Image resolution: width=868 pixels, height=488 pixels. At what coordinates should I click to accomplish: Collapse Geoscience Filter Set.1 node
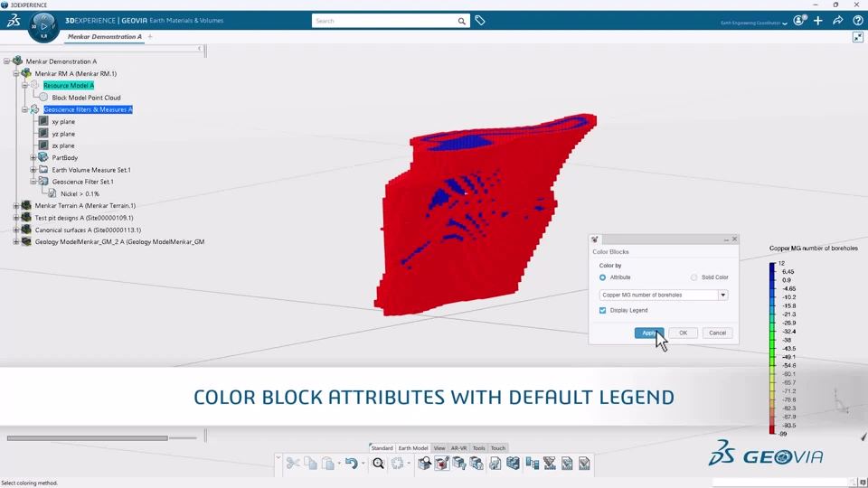click(33, 182)
